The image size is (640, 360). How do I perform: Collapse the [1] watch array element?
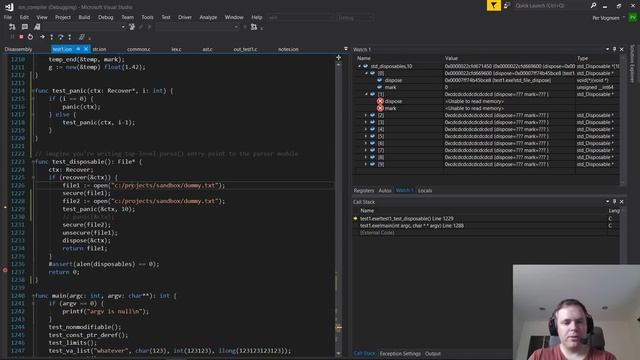click(x=366, y=94)
